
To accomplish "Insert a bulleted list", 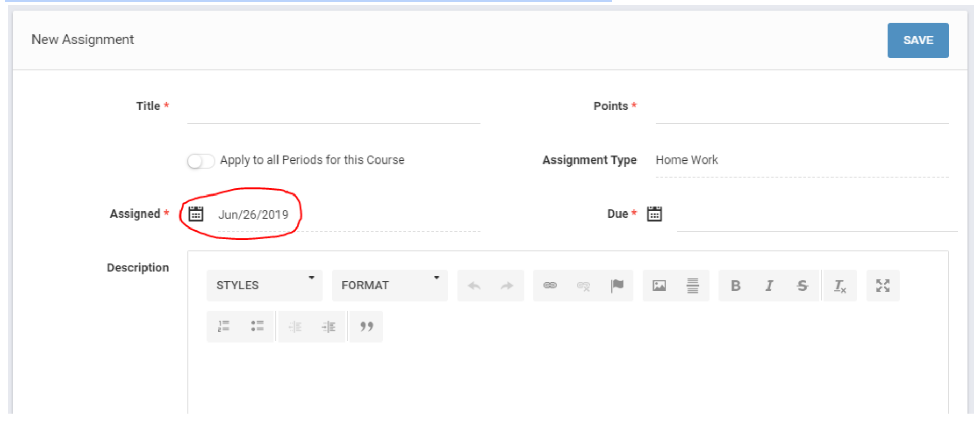I will click(257, 326).
